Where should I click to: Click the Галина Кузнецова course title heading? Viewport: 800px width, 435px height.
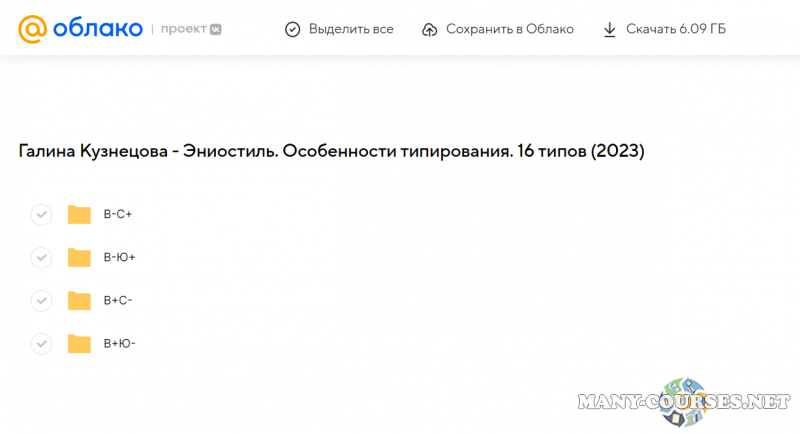(x=331, y=151)
